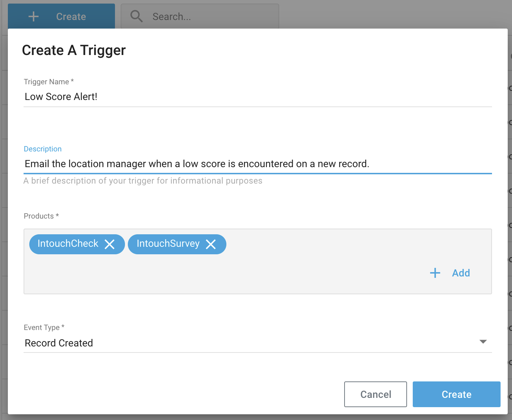512x420 pixels.
Task: Click the magnifier icon in search bar
Action: click(x=136, y=16)
